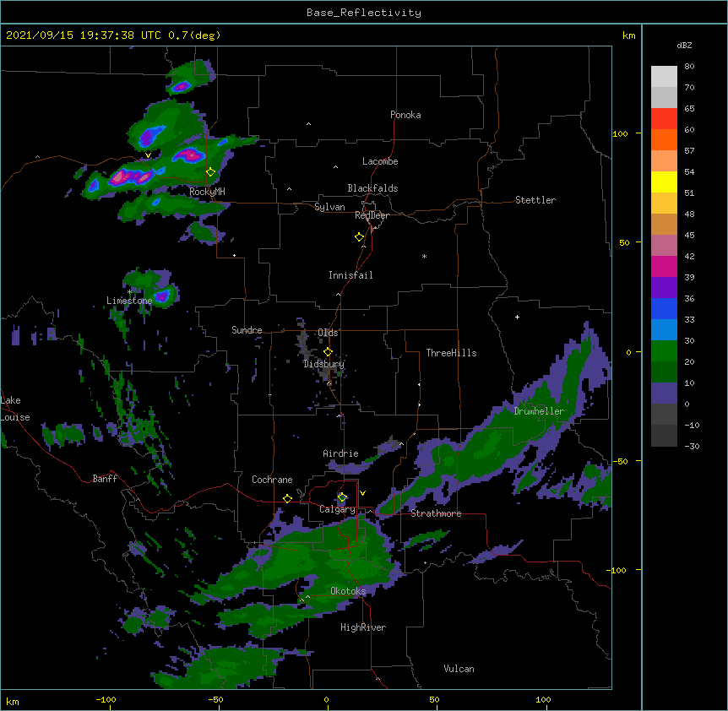Screen dimensions: 728x711
Task: Click the yellow V marker northwest of RockyMH
Action: [148, 155]
